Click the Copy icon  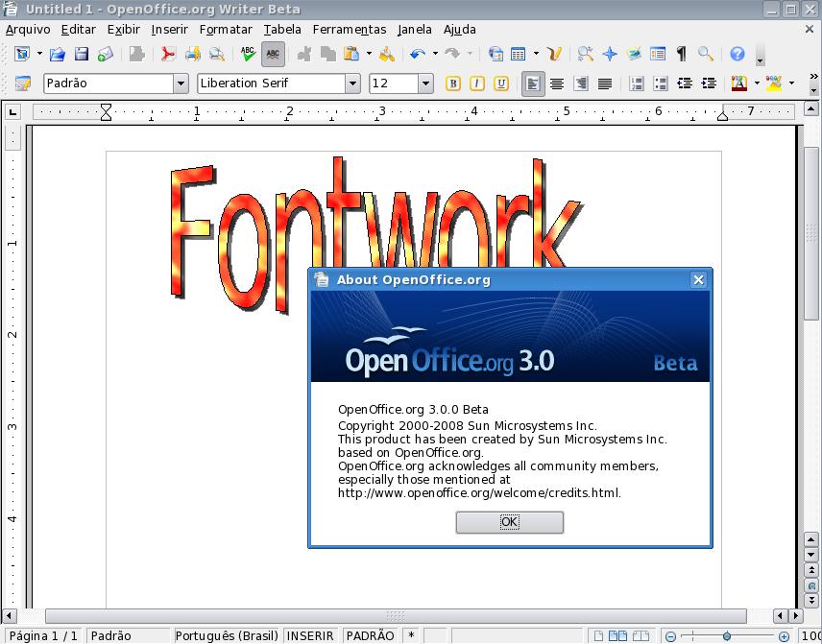328,54
